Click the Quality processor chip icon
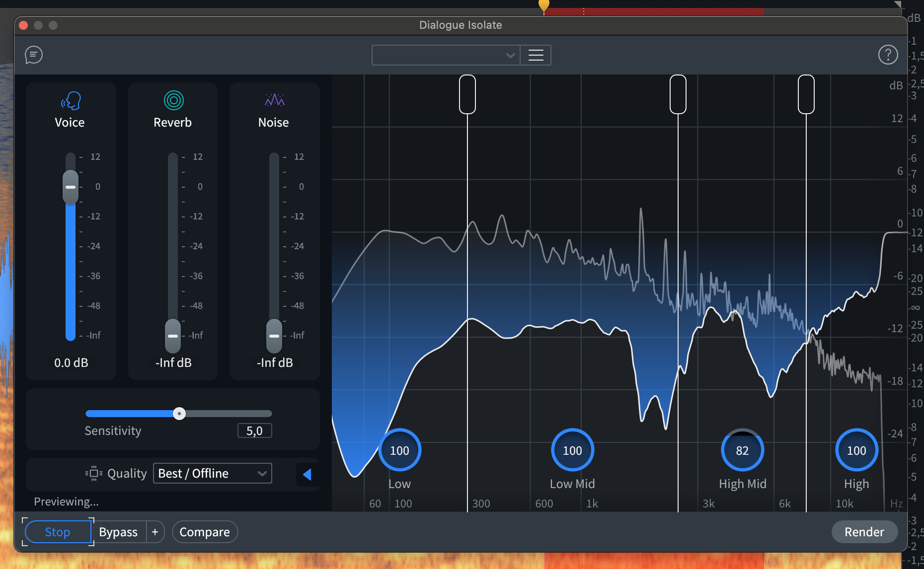924x569 pixels. pyautogui.click(x=93, y=473)
